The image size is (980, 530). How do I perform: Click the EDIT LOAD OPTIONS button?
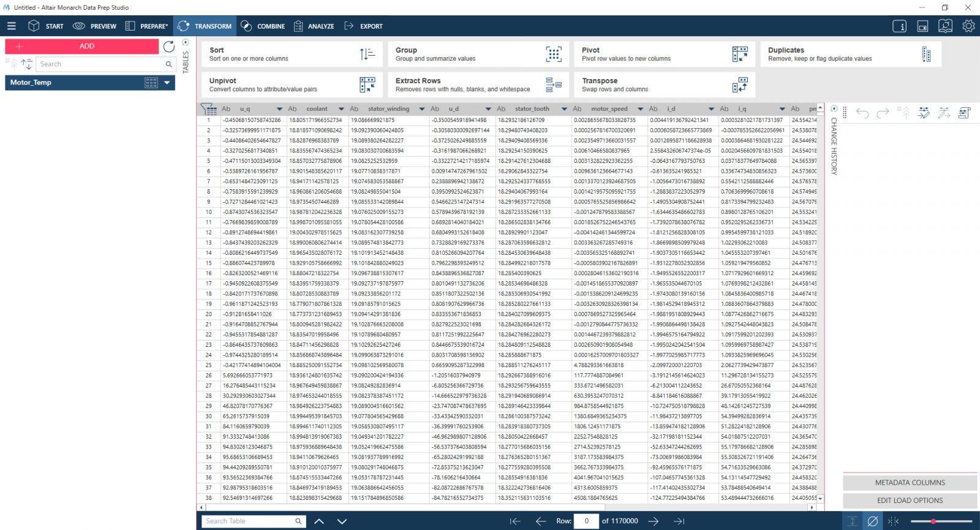(x=910, y=501)
